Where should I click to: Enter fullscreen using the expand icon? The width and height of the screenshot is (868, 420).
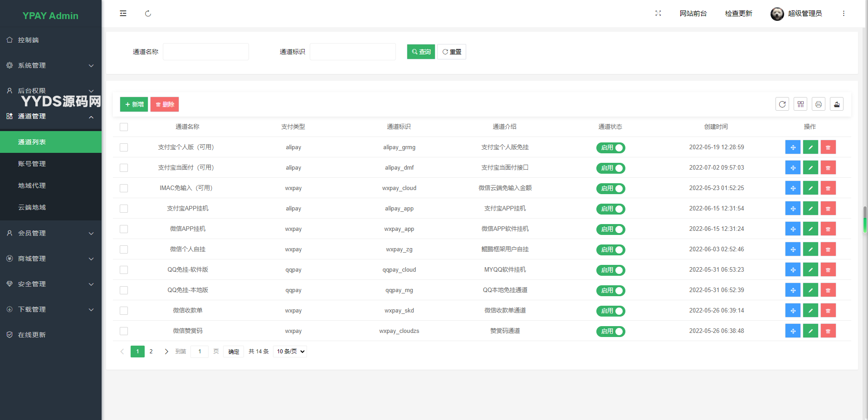click(658, 14)
